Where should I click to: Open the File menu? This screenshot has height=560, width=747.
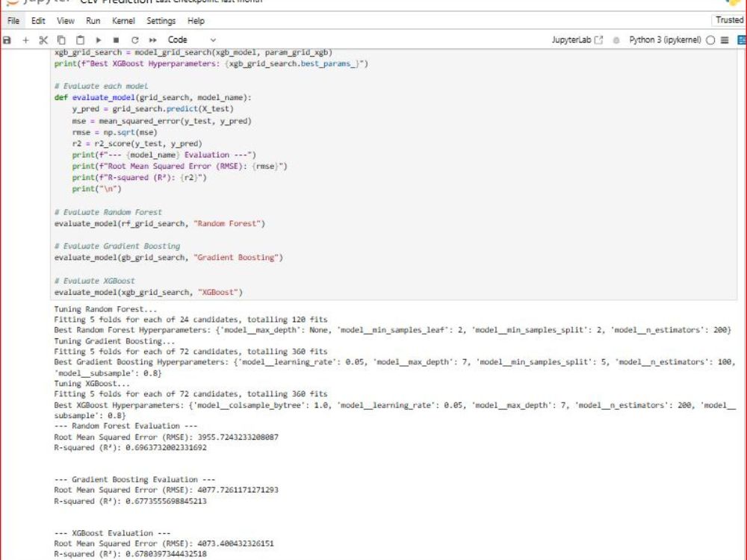coord(13,21)
